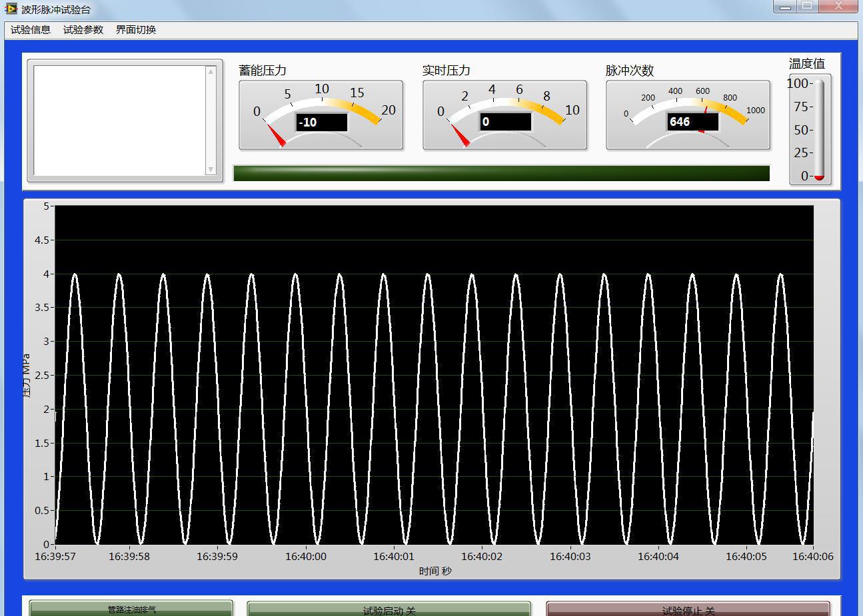Toggle the 试验停止 switch button
863x616 pixels.
point(688,609)
